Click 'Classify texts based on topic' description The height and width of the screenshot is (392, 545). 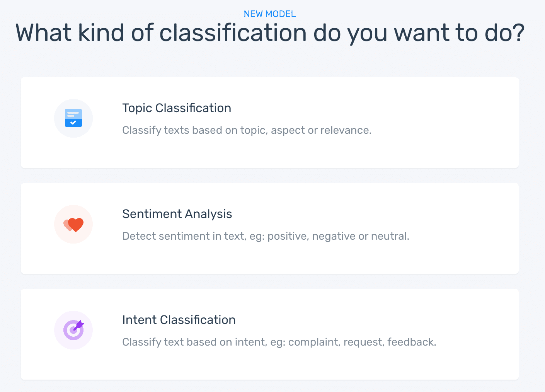click(247, 130)
